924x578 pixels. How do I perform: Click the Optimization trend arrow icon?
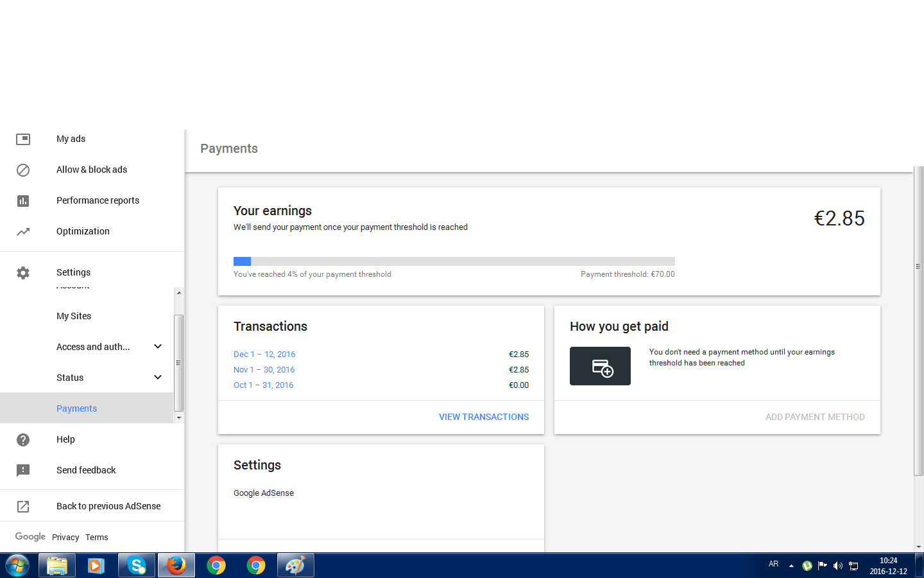tap(23, 231)
